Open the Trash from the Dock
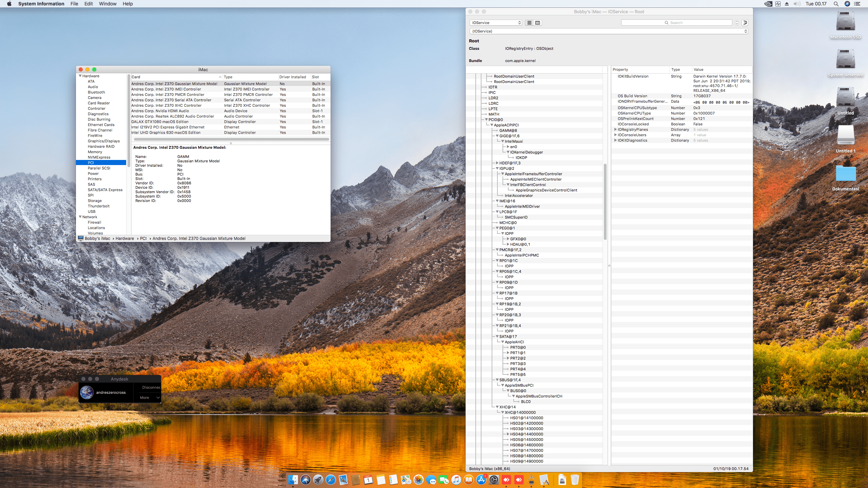The height and width of the screenshot is (488, 868). pyautogui.click(x=574, y=480)
